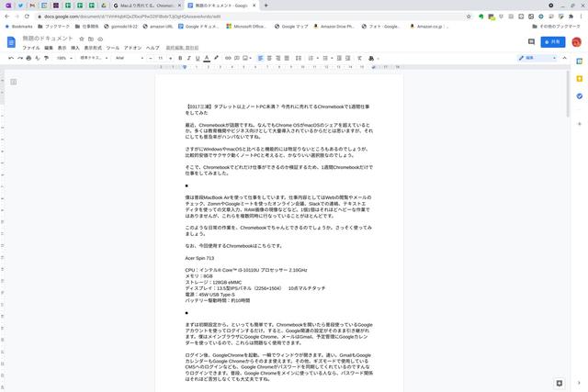Image resolution: width=588 pixels, height=392 pixels.
Task: Toggle bold formatting
Action: pyautogui.click(x=180, y=58)
